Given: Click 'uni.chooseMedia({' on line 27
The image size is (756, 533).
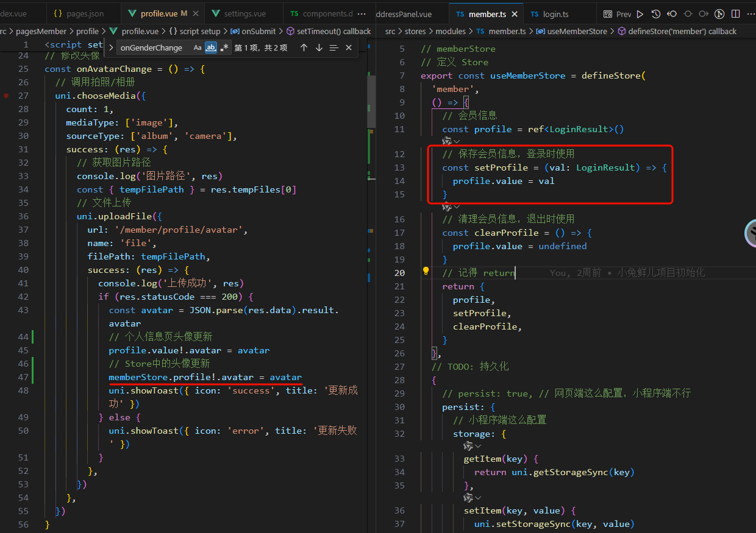Looking at the screenshot, I should (101, 96).
